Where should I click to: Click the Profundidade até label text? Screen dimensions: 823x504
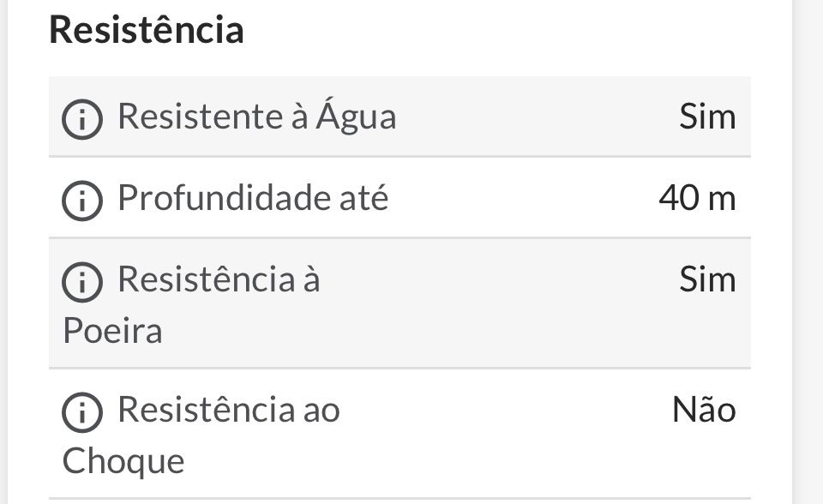tap(253, 199)
